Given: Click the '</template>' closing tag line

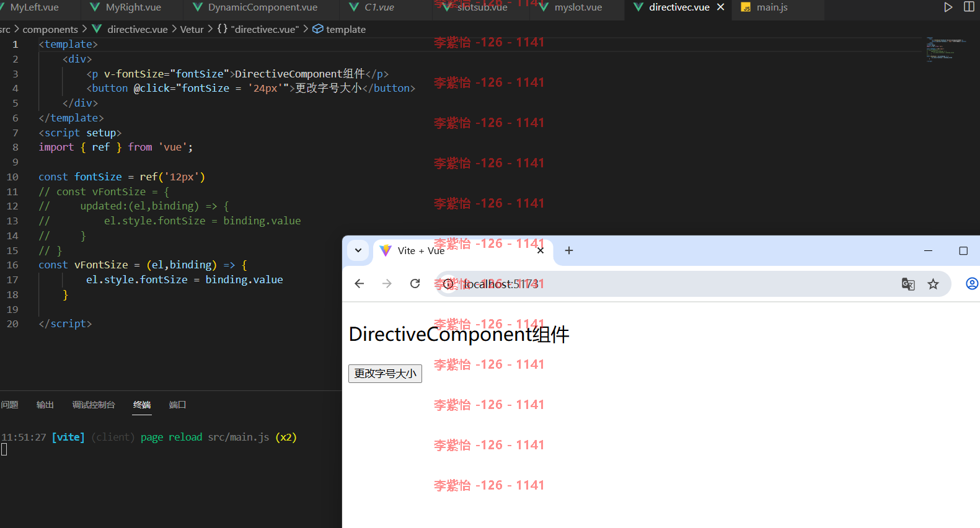Looking at the screenshot, I should click(71, 118).
